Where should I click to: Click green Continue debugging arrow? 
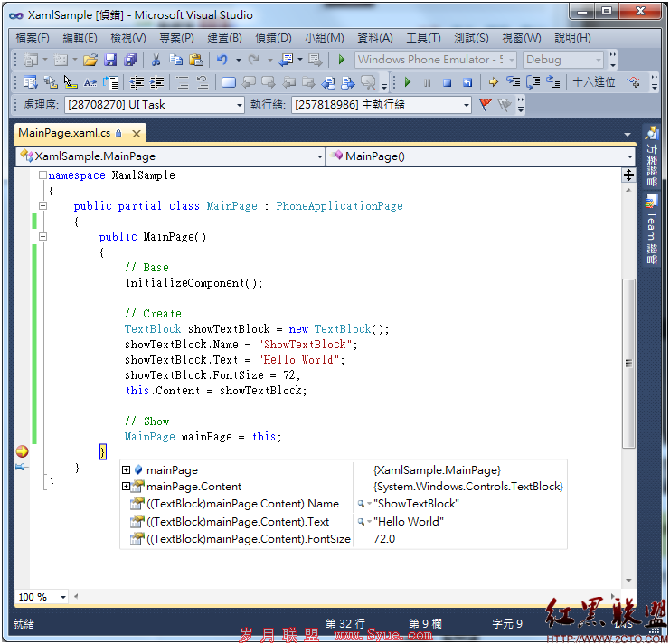pos(407,82)
